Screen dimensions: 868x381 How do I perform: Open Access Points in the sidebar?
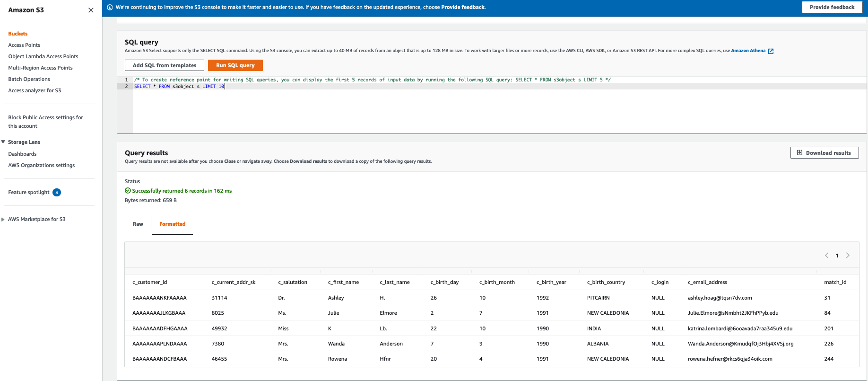pos(24,45)
